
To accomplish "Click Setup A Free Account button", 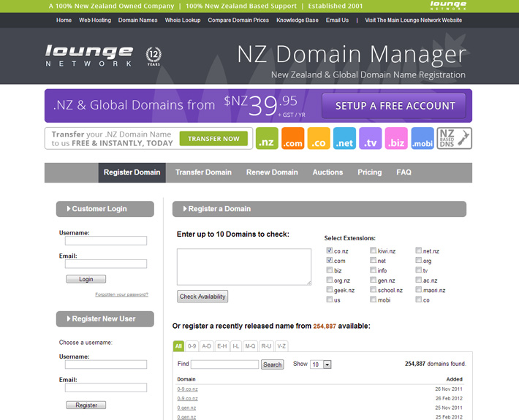I will [x=394, y=106].
